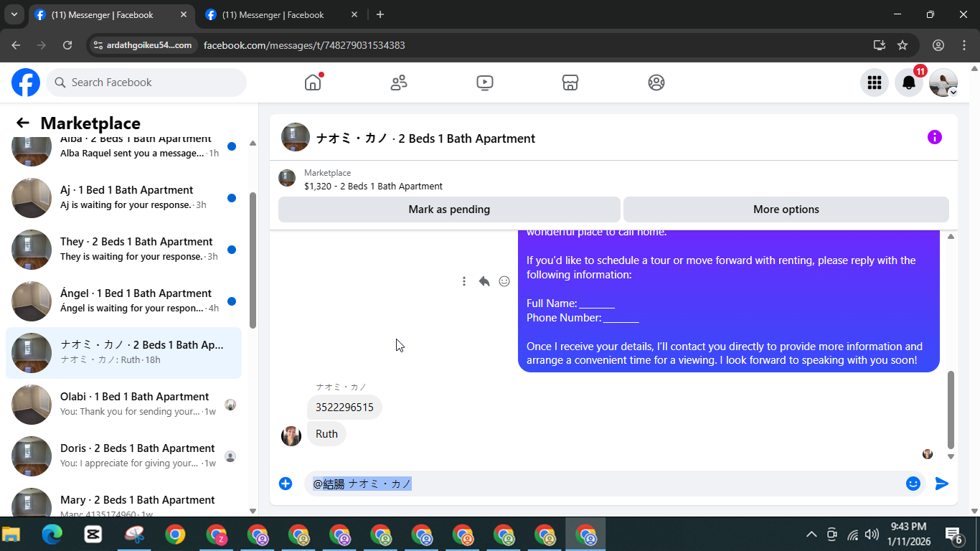Viewport: 980px width, 551px height.
Task: Open the taskbar clock showing 9:43 PM
Action: [908, 534]
